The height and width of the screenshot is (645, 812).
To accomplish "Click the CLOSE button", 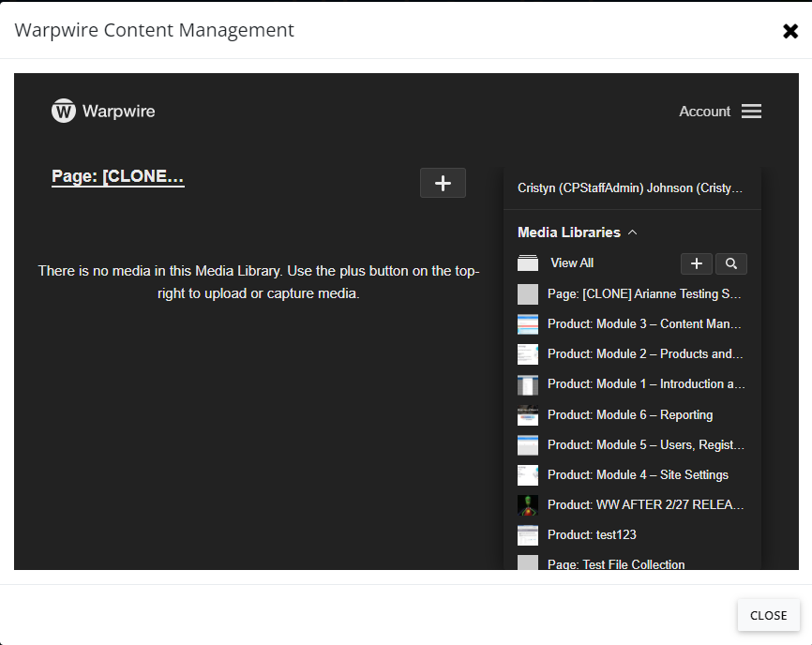I will [768, 615].
